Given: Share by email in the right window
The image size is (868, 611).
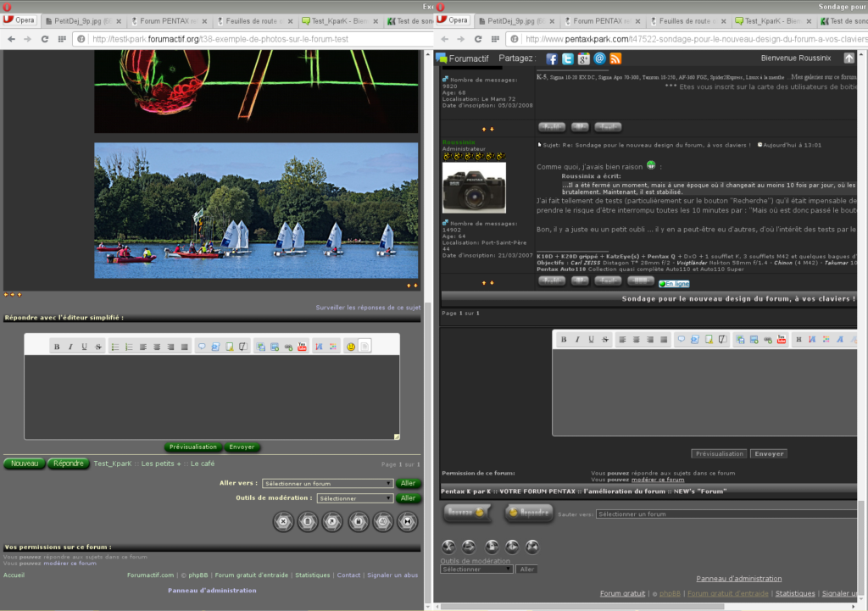Looking at the screenshot, I should [599, 58].
